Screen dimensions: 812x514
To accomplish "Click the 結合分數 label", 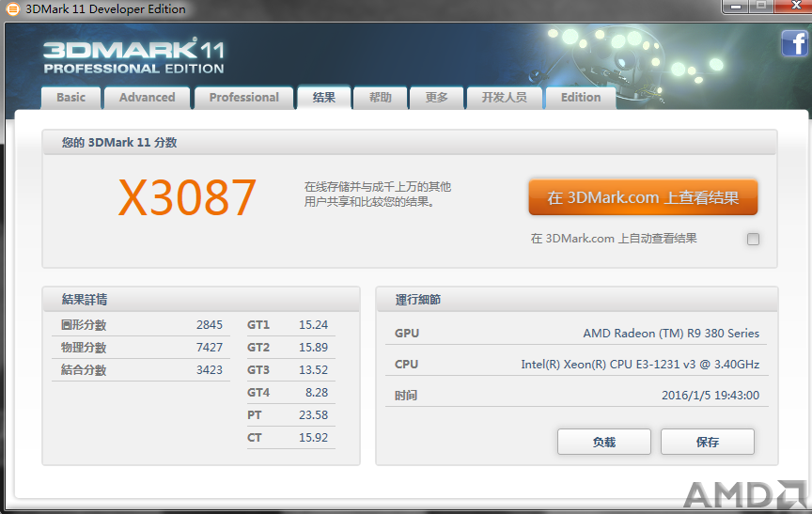I will point(84,370).
